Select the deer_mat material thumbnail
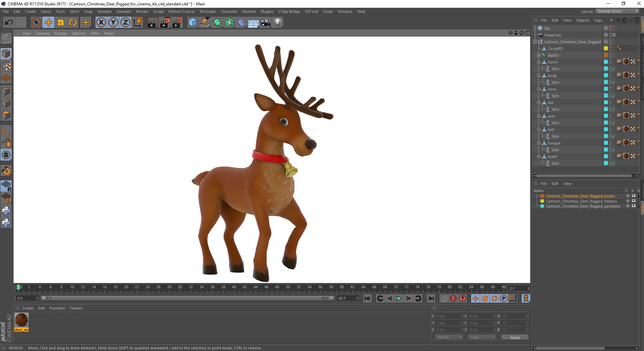This screenshot has width=644, height=351. coord(21,320)
